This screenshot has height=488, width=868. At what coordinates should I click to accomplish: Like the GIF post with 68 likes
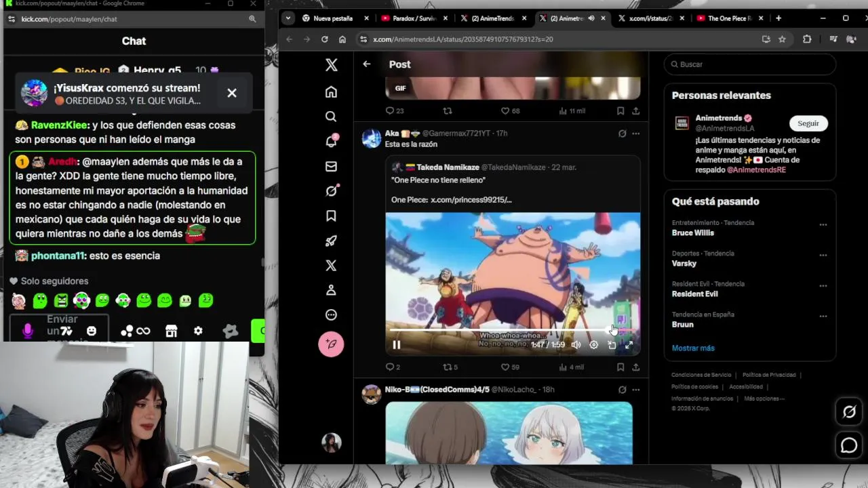click(x=510, y=110)
